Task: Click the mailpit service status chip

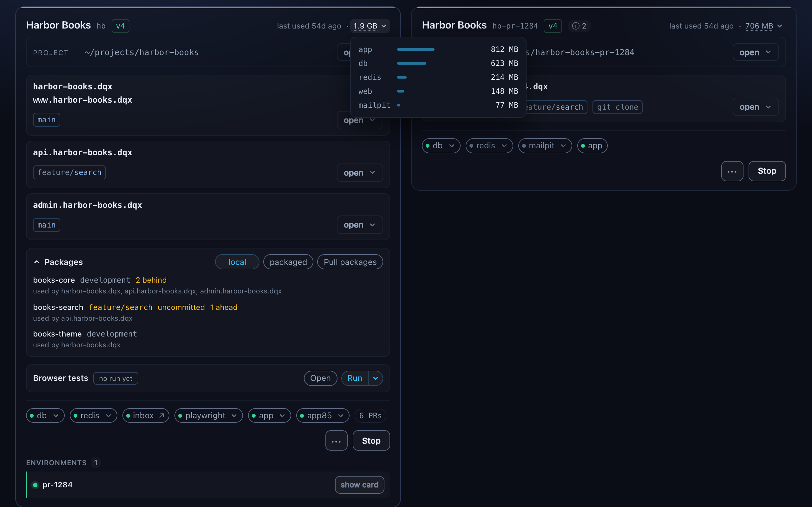Action: pos(545,145)
